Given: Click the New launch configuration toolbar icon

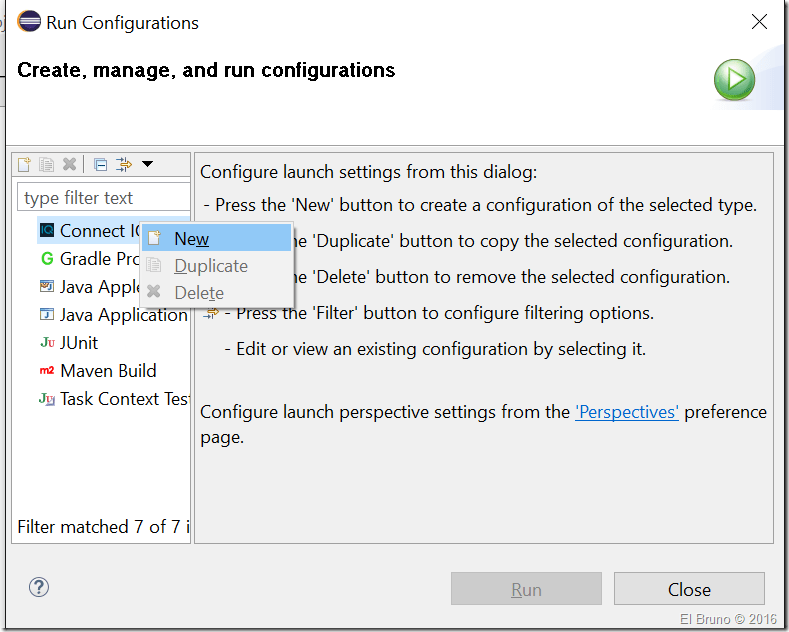Looking at the screenshot, I should (x=24, y=165).
